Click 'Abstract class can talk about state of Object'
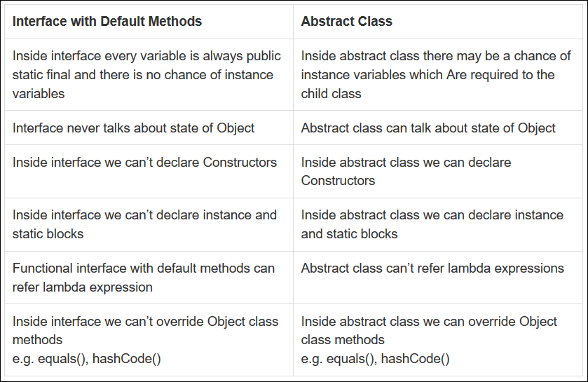This screenshot has height=382, width=588. (x=428, y=128)
